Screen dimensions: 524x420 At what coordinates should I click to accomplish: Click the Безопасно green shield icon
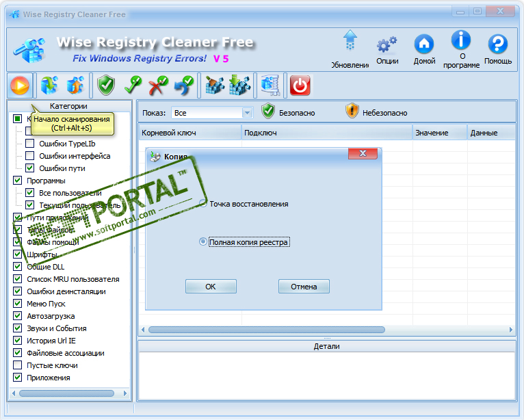(268, 111)
